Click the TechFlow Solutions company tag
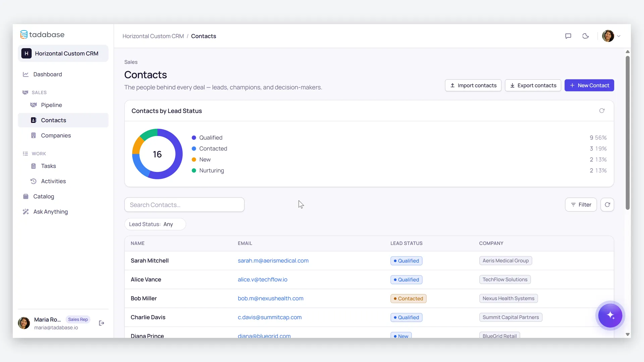 tap(505, 279)
